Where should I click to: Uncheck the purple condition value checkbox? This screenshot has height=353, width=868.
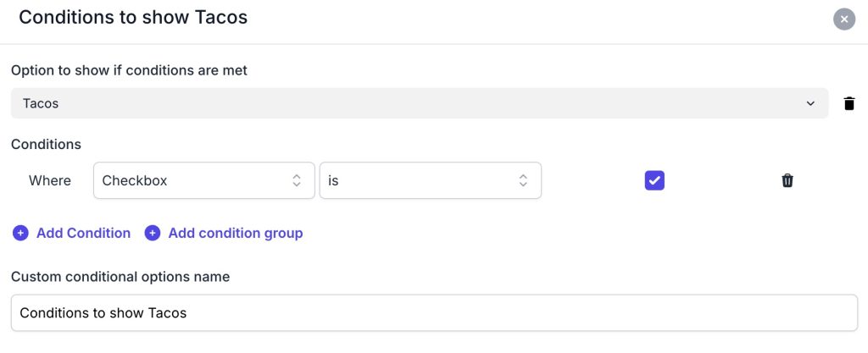pyautogui.click(x=654, y=180)
